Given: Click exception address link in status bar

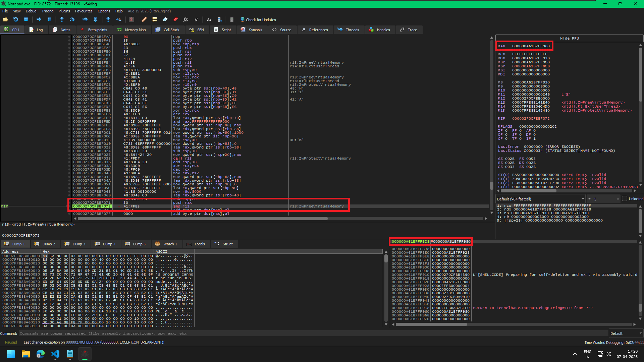Looking at the screenshot, I should pos(82,342).
